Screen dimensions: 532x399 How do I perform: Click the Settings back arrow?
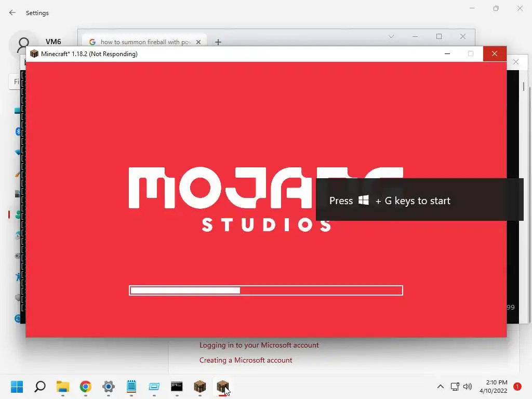tap(12, 12)
